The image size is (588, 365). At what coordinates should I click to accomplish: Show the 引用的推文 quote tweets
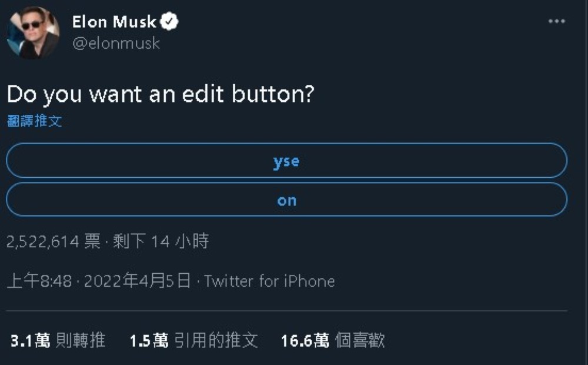(216, 340)
